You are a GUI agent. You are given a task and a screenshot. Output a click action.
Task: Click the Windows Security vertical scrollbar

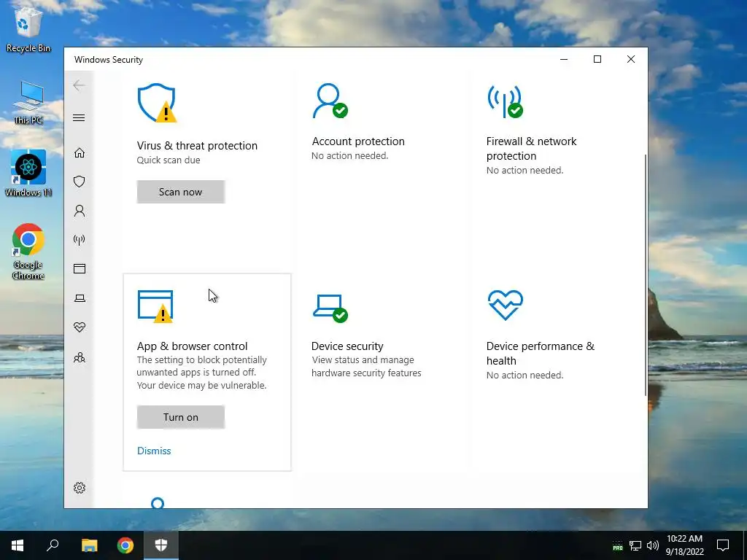[646, 275]
